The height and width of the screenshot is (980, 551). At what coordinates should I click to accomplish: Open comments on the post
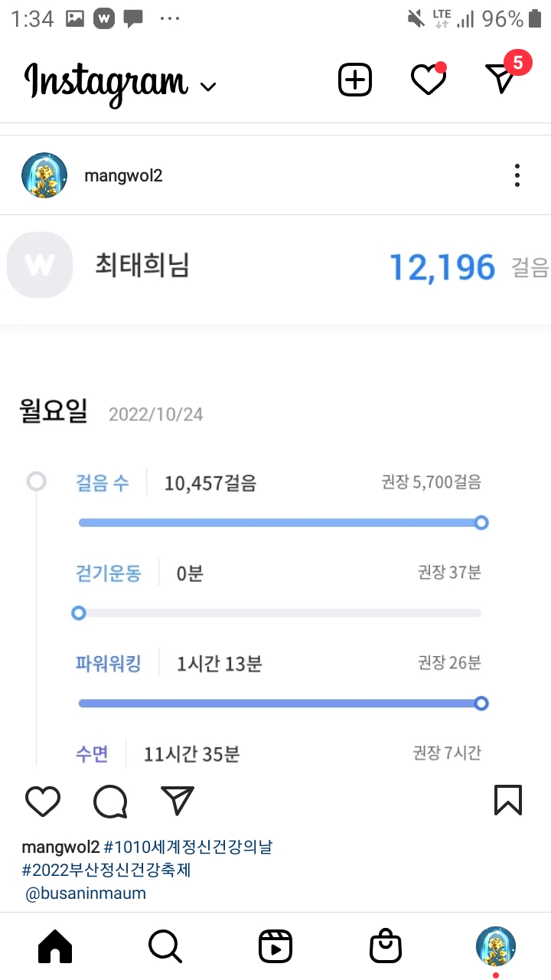(110, 802)
